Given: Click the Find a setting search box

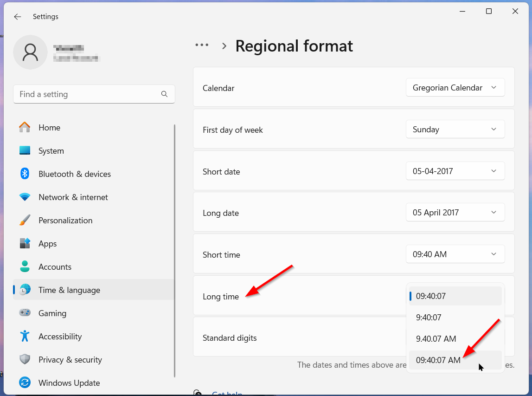Looking at the screenshot, I should tap(94, 94).
